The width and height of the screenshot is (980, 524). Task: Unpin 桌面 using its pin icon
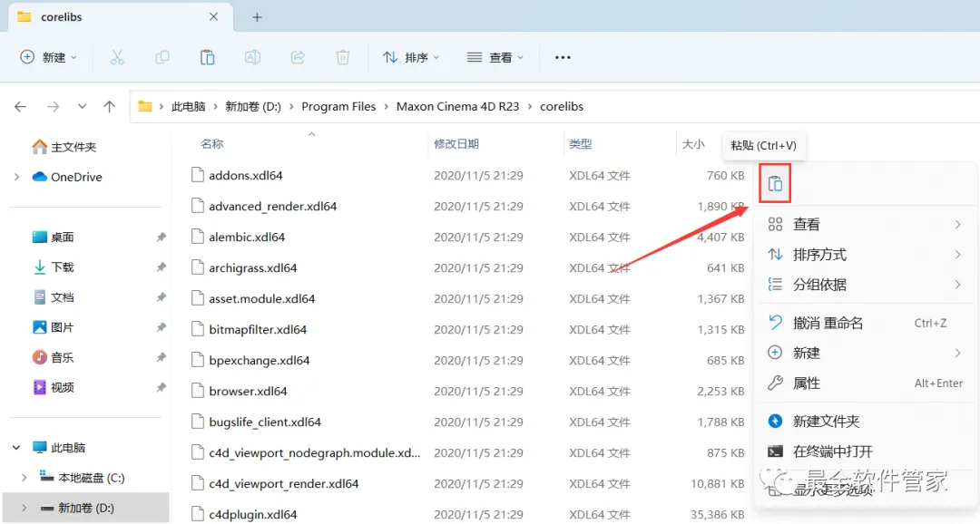(x=162, y=238)
